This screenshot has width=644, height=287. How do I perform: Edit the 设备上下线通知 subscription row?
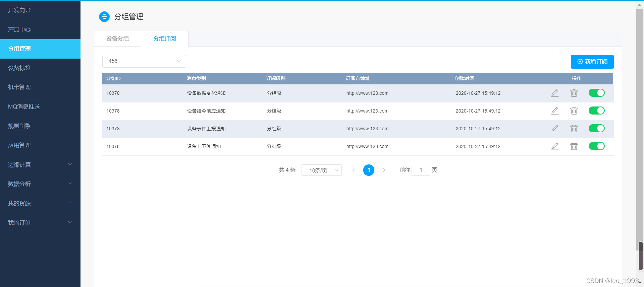click(x=555, y=146)
